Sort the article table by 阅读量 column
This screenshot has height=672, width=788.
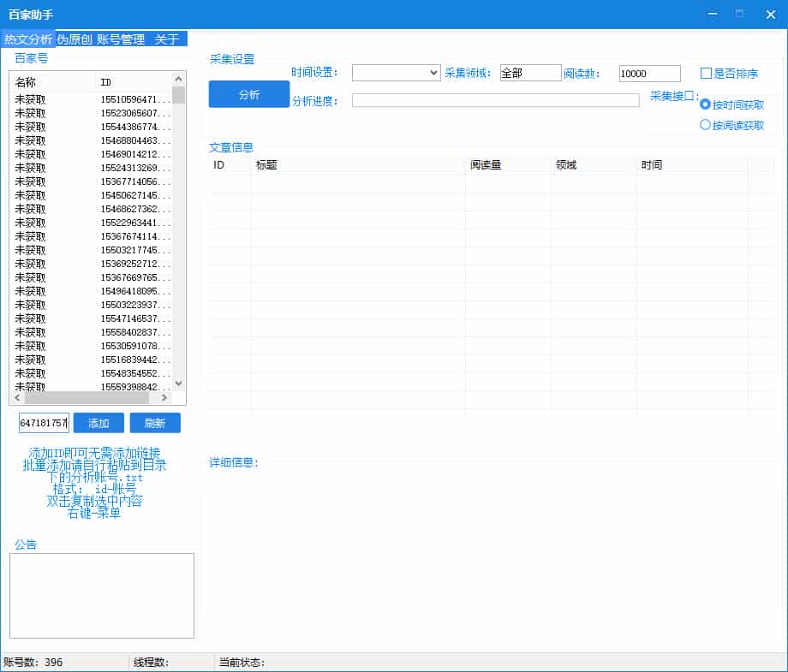click(507, 165)
